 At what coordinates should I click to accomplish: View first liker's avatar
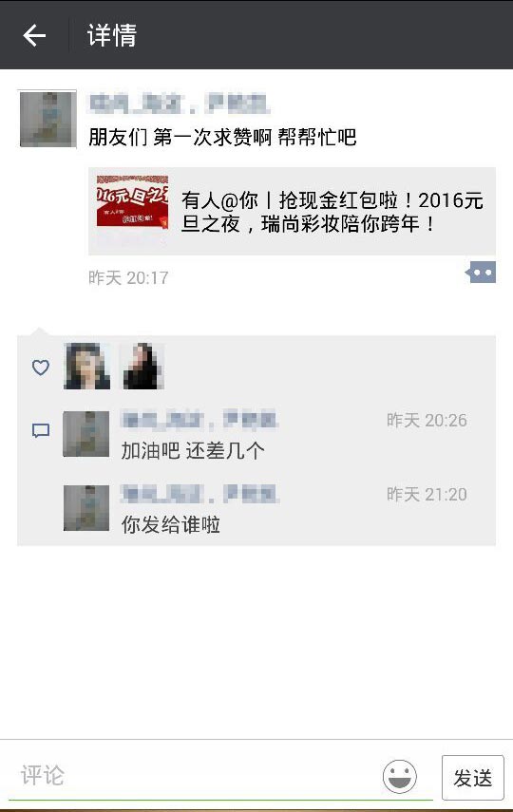tap(86, 367)
